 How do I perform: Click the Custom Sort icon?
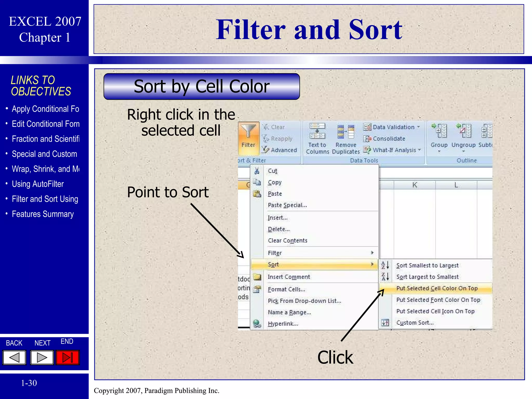(x=385, y=323)
